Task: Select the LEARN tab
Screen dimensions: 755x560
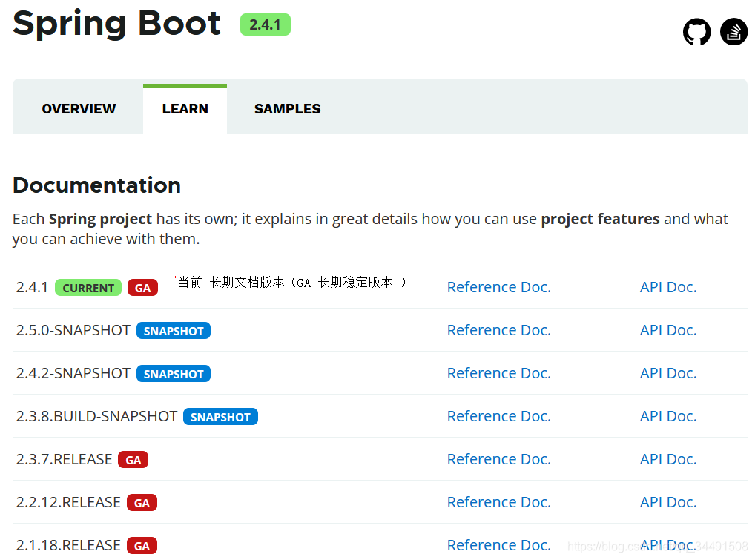Action: [x=185, y=109]
